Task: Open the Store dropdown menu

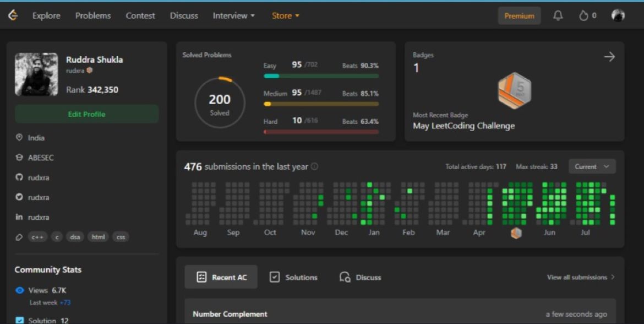Action: pos(286,15)
